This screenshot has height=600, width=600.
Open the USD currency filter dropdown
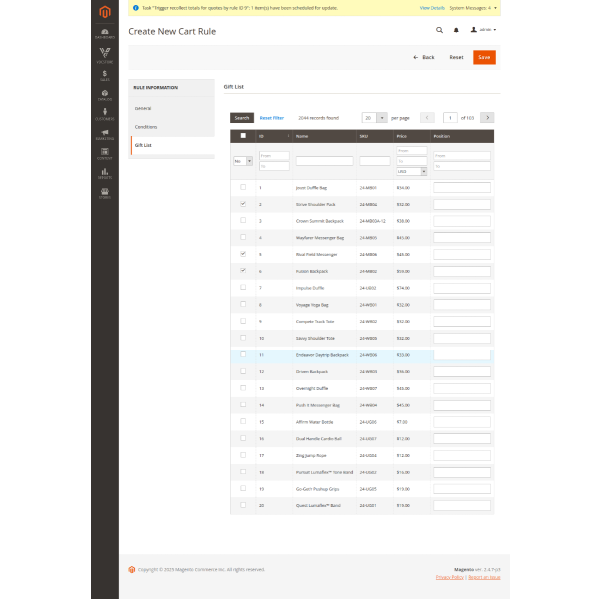tap(412, 171)
